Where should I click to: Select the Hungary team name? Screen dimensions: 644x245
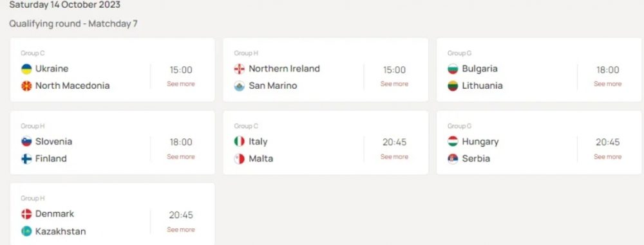[480, 142]
